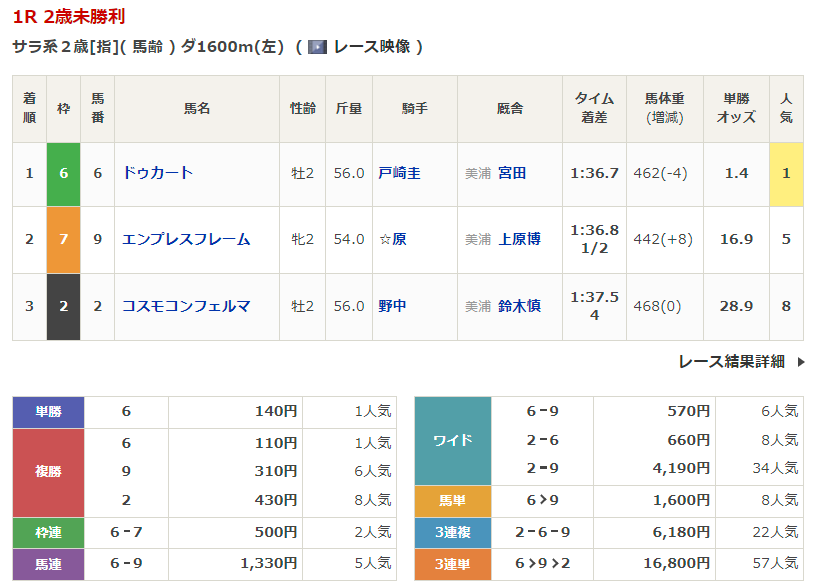Open horse エンプレスフレーム's page
The width and height of the screenshot is (817, 585).
click(x=185, y=239)
